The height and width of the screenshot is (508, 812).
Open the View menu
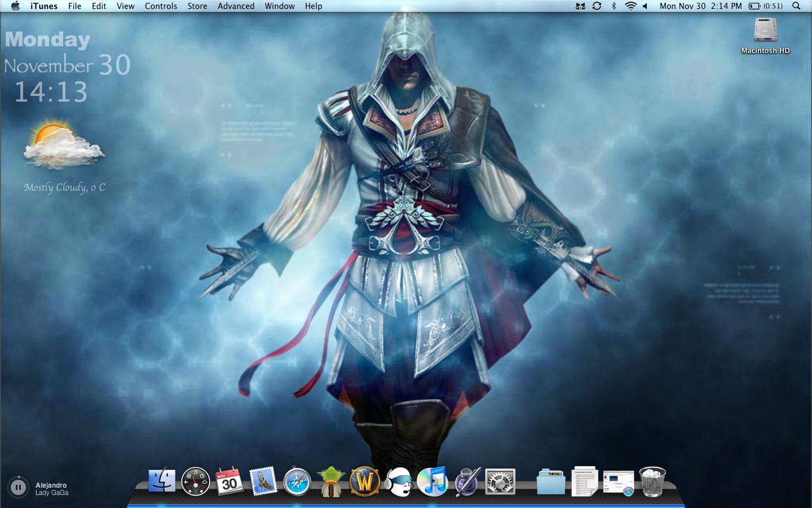[x=126, y=6]
